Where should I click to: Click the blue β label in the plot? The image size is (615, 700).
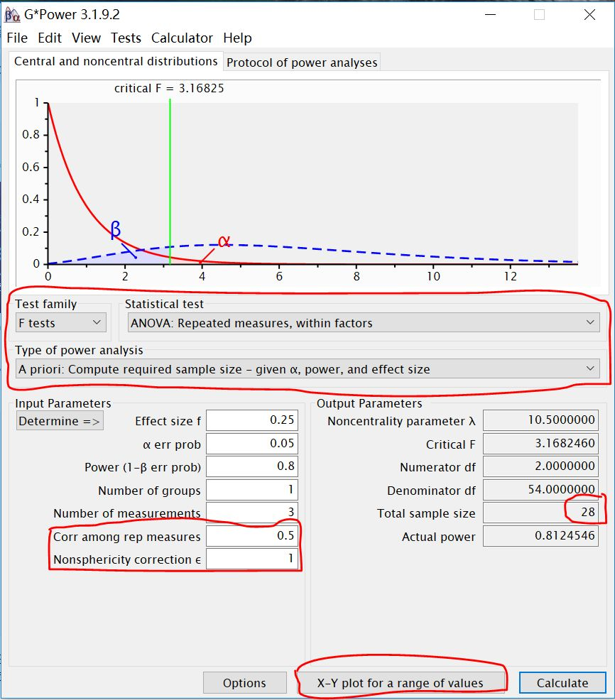click(x=116, y=230)
